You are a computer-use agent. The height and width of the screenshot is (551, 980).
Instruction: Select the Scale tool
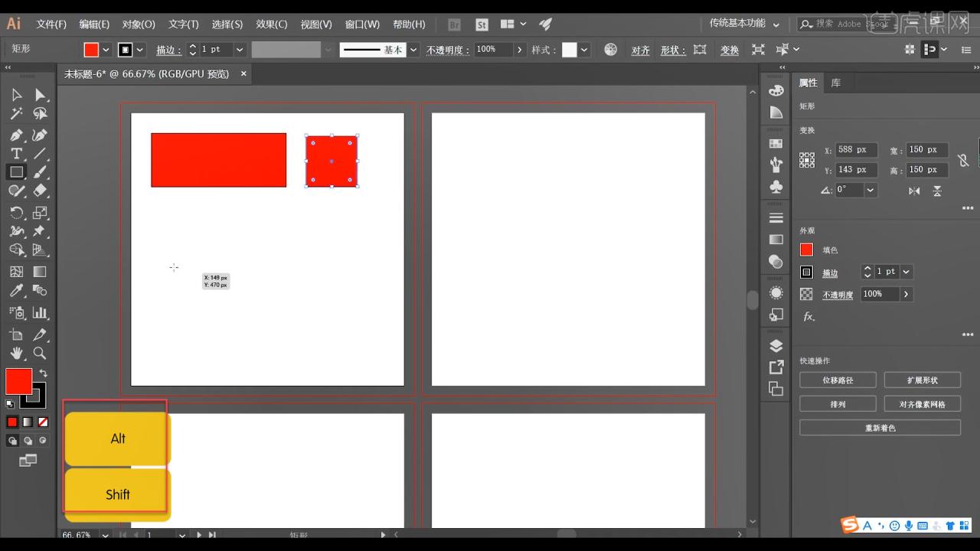41,212
